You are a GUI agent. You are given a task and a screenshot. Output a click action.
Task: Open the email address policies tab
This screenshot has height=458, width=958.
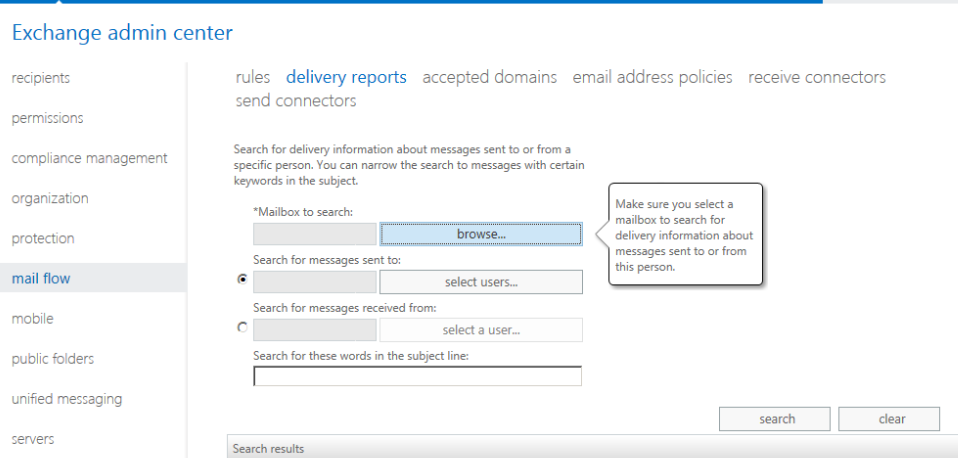pyautogui.click(x=652, y=77)
